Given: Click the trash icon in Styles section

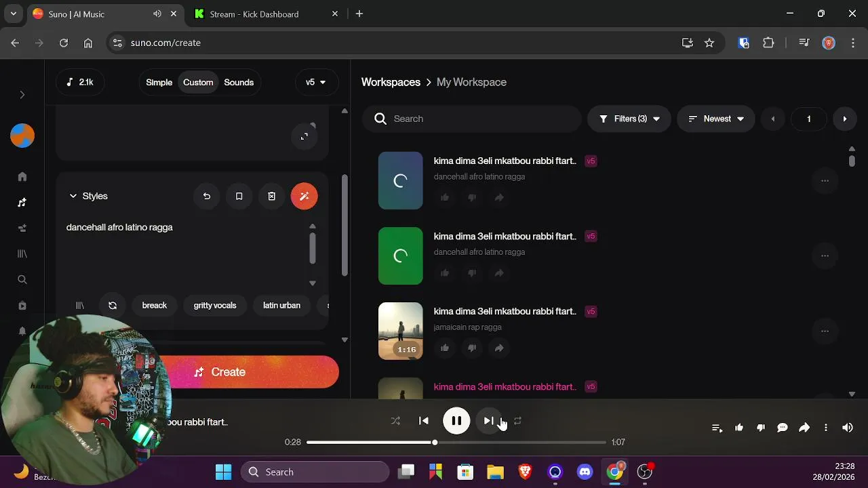Looking at the screenshot, I should (x=271, y=196).
